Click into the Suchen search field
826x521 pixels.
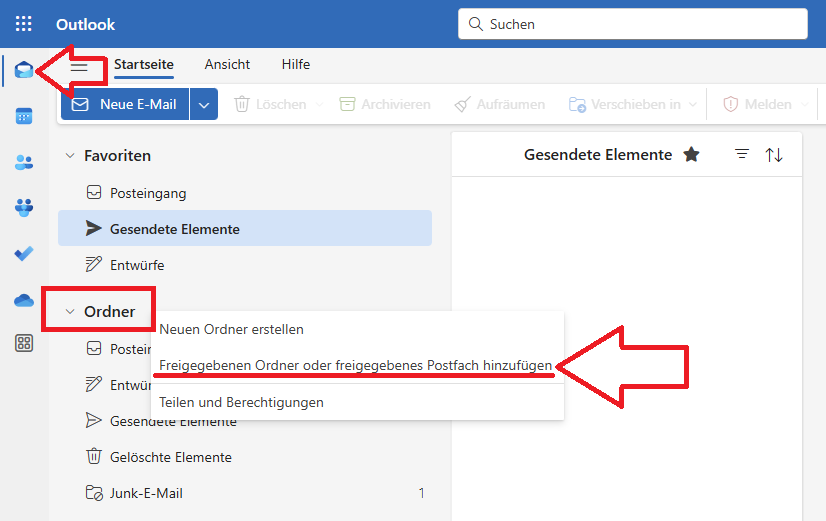633,24
